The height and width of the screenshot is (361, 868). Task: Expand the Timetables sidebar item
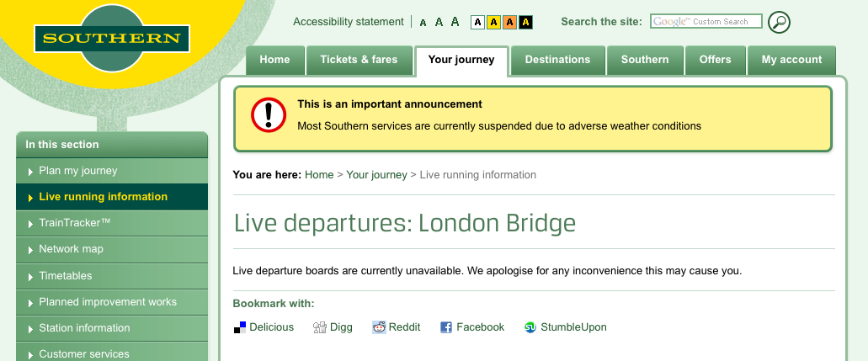[66, 276]
